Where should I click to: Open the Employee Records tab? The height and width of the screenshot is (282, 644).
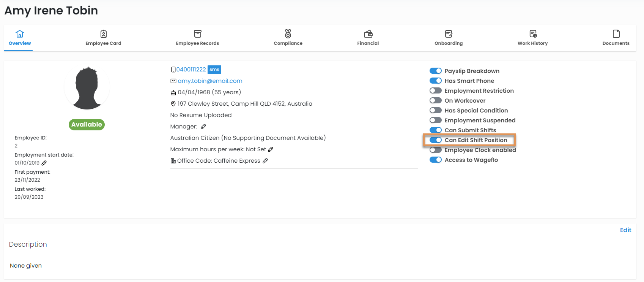click(x=197, y=38)
